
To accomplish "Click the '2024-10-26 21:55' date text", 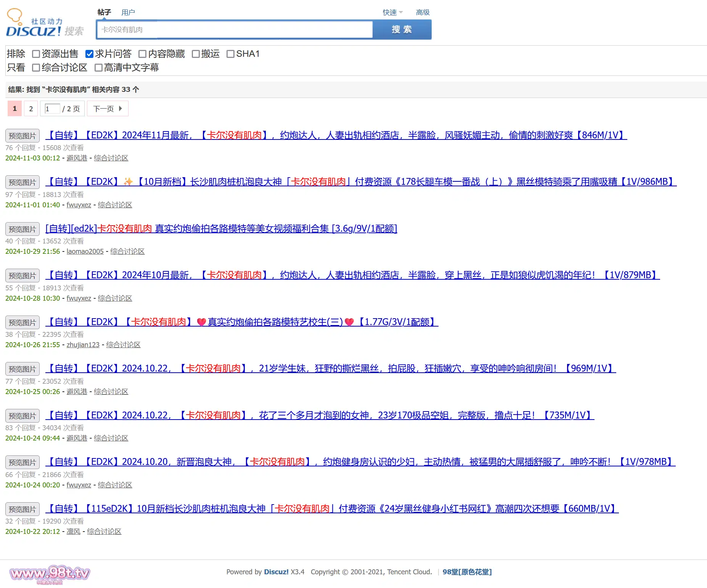I will [x=33, y=345].
